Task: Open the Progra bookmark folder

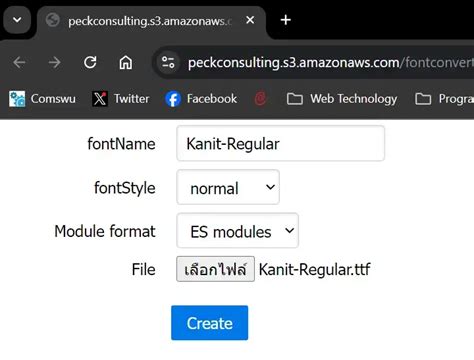Action: click(x=444, y=99)
